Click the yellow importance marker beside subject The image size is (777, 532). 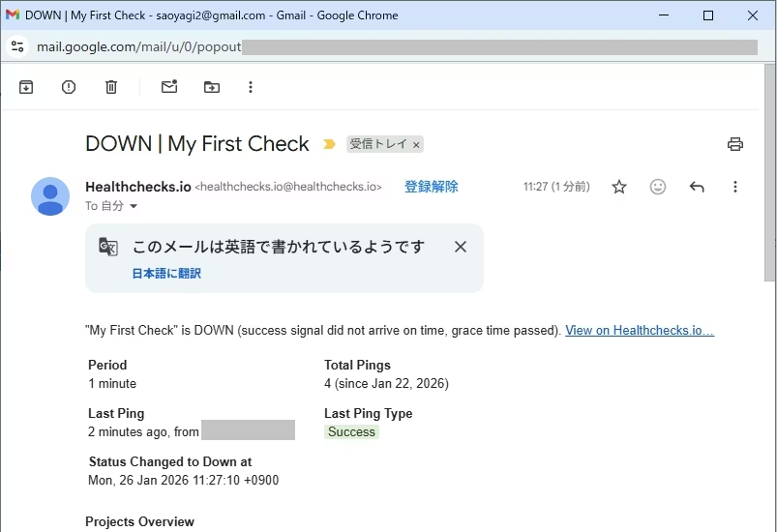point(329,144)
